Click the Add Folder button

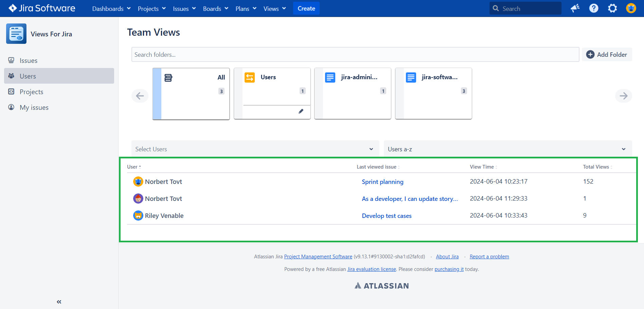click(607, 54)
